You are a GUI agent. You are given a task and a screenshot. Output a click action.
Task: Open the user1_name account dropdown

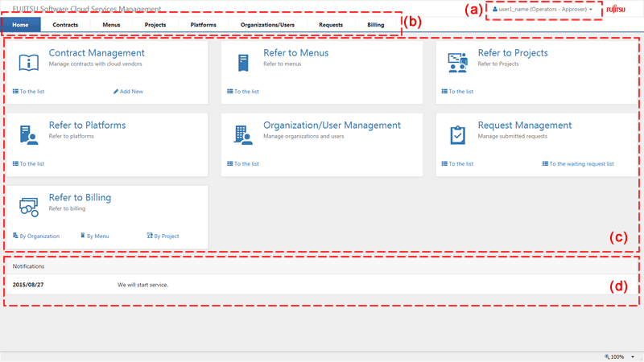point(543,9)
